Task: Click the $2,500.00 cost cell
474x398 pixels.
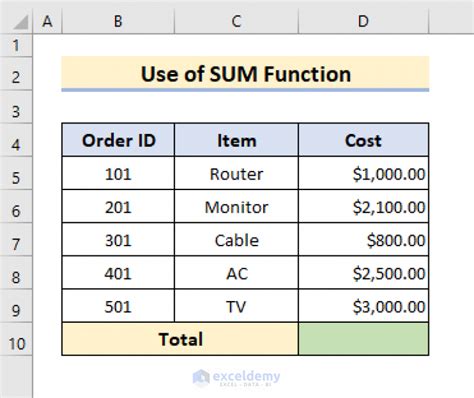Action: [x=363, y=273]
